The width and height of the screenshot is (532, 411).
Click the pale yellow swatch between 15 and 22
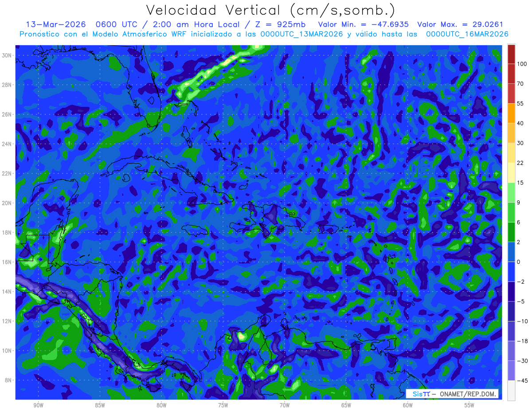tap(511, 173)
